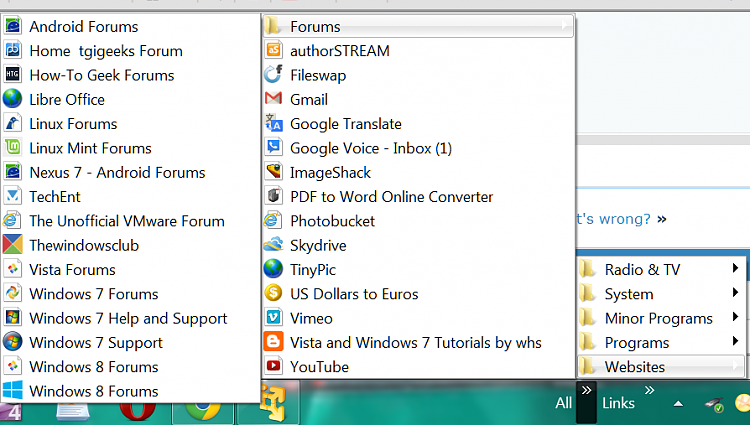Viewport: 750px width, 425px height.
Task: Click the Libre Office globe icon
Action: 12,99
